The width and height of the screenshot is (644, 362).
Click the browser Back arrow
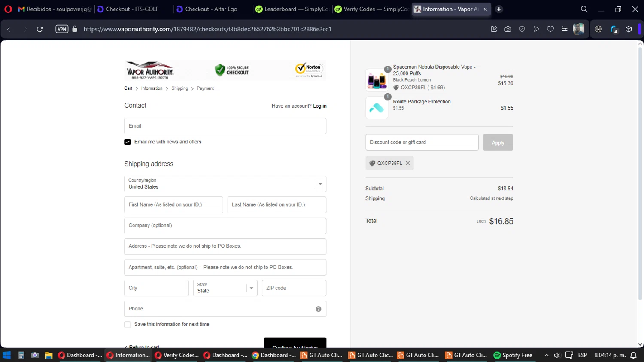[9, 29]
